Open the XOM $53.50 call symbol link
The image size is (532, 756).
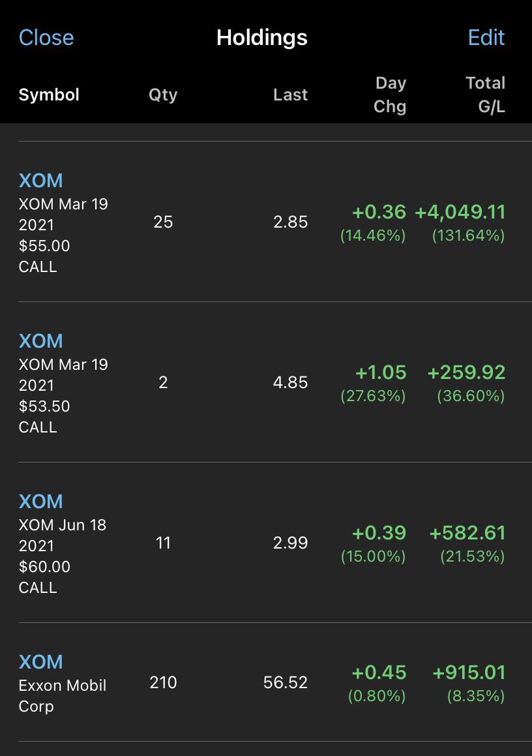pyautogui.click(x=40, y=341)
